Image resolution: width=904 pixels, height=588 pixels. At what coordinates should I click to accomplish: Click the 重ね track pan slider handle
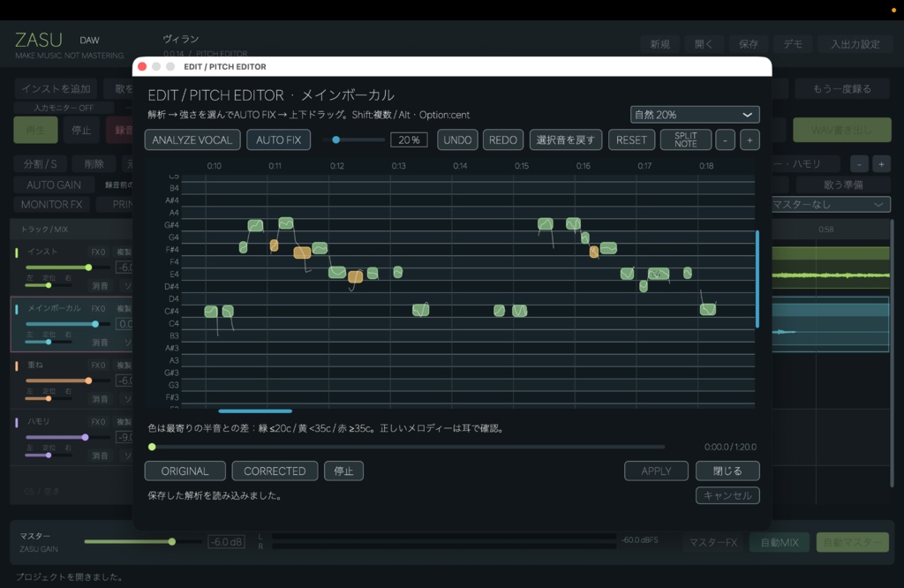[x=49, y=398]
